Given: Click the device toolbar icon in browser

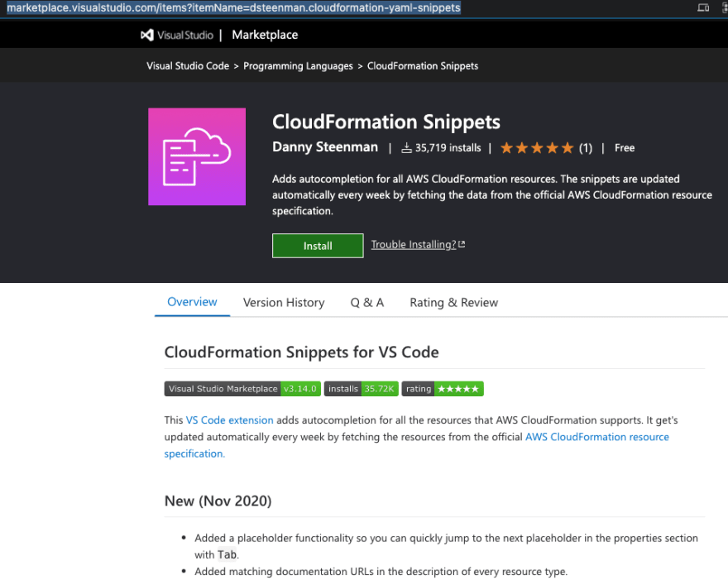Looking at the screenshot, I should (x=703, y=8).
